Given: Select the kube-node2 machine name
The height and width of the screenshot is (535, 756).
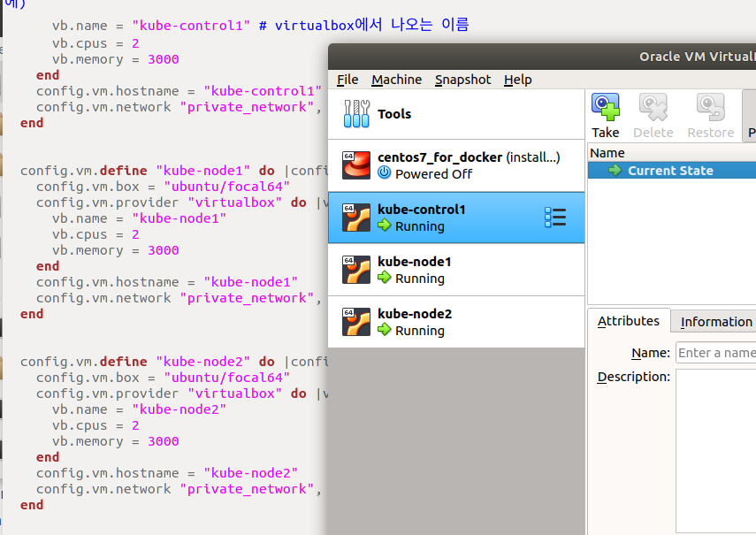Looking at the screenshot, I should [x=415, y=314].
